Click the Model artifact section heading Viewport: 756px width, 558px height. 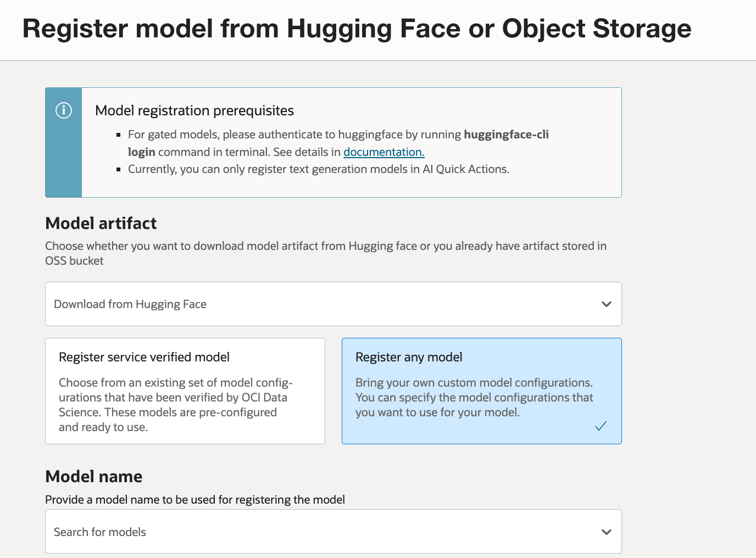pyautogui.click(x=101, y=224)
